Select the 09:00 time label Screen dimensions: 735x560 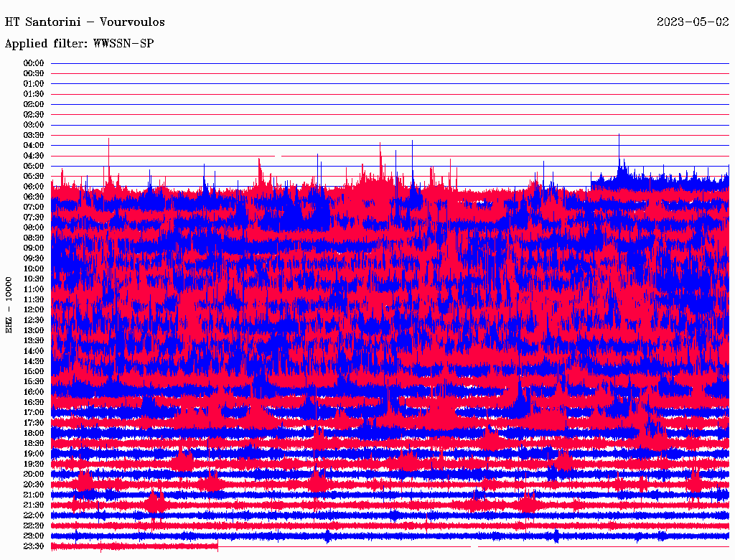[34, 248]
